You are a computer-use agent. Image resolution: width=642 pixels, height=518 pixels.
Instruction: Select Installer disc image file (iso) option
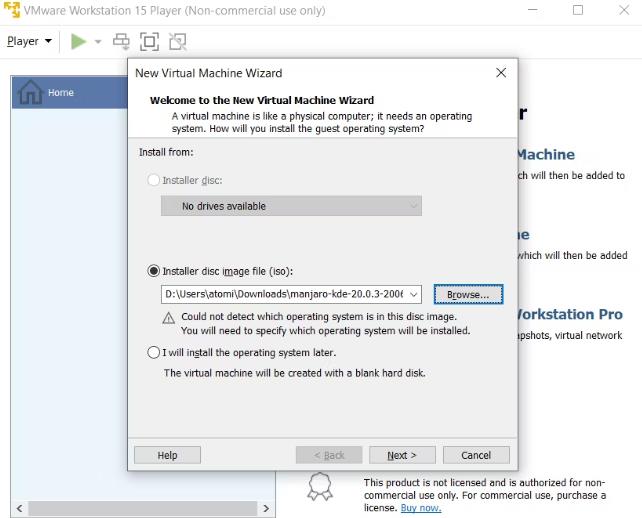click(x=154, y=271)
